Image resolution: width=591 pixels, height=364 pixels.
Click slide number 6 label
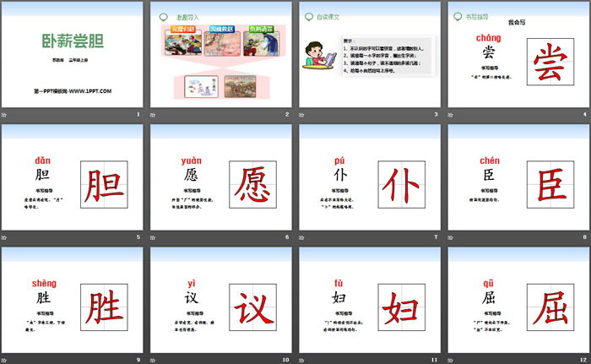click(287, 236)
